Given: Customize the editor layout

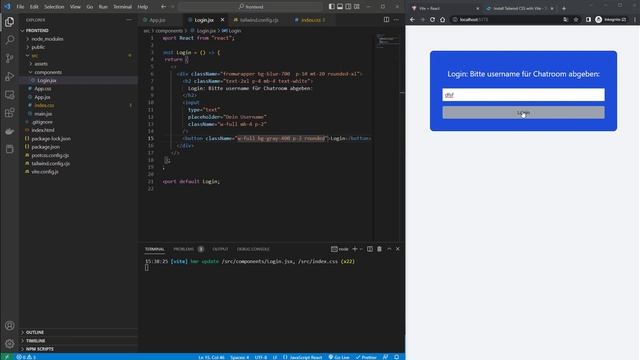Looking at the screenshot, I should 357,7.
